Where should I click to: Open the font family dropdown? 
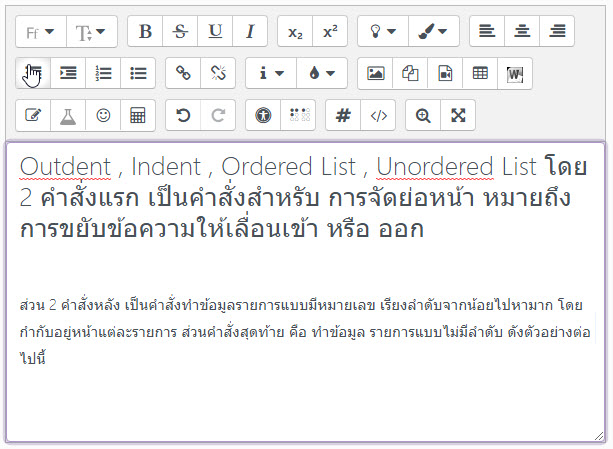point(40,31)
